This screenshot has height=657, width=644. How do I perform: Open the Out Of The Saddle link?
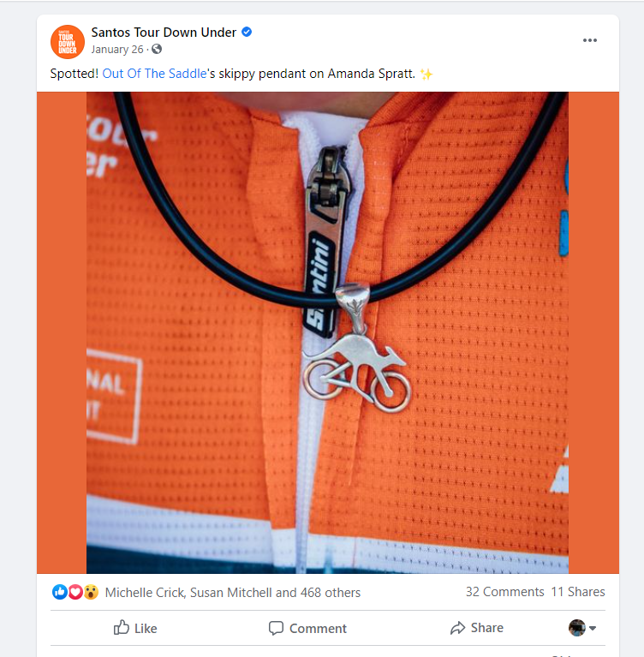click(x=155, y=74)
